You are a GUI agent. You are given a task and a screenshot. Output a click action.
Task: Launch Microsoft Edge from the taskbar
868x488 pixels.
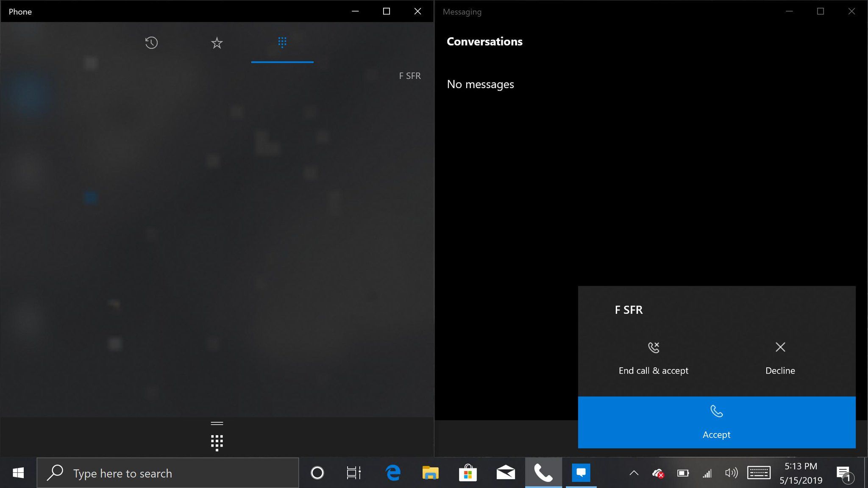click(393, 473)
